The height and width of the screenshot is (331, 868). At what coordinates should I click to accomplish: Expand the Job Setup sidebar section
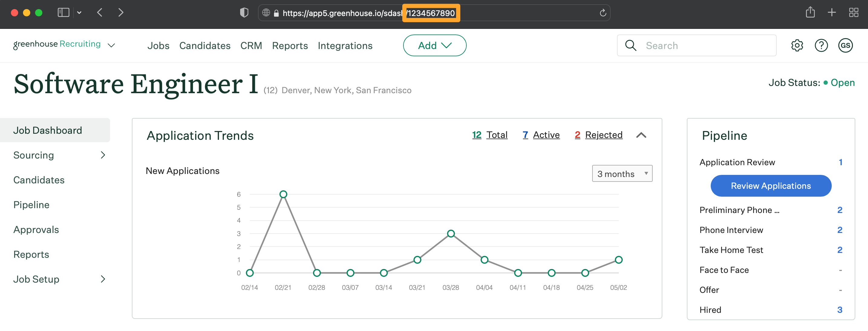click(103, 279)
